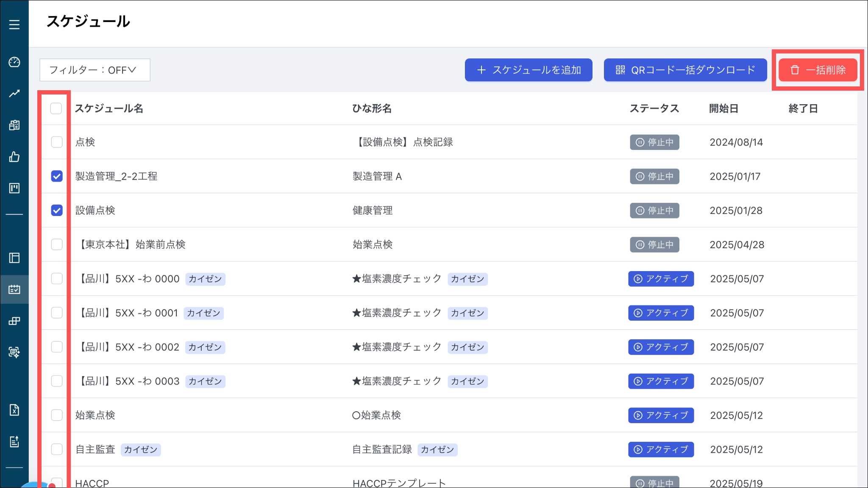Open the schedule calendar sidebar icon

(14, 289)
